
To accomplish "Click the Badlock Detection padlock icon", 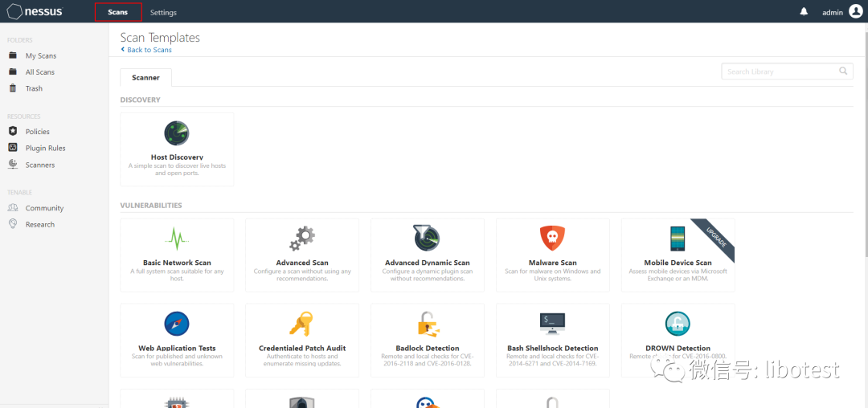I will (x=428, y=324).
